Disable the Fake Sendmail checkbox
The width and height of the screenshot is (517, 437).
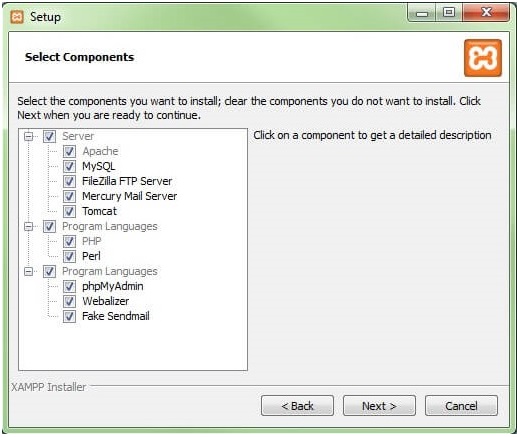(x=69, y=316)
